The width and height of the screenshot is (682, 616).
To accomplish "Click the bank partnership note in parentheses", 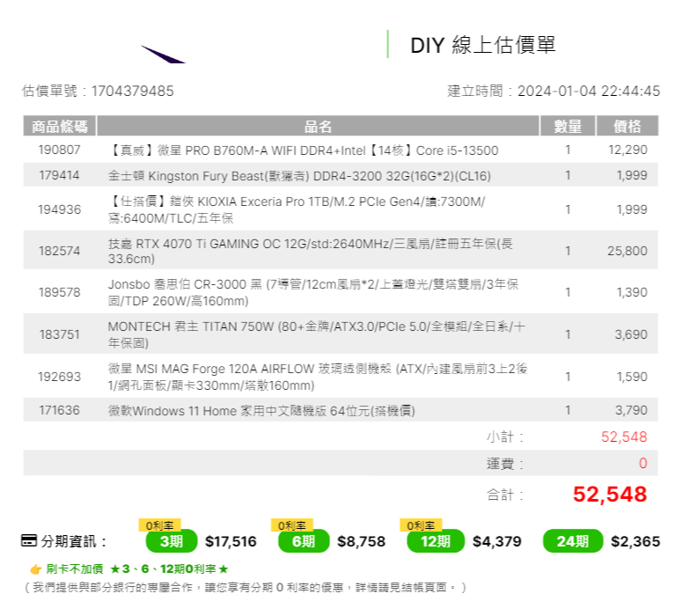I will (245, 587).
